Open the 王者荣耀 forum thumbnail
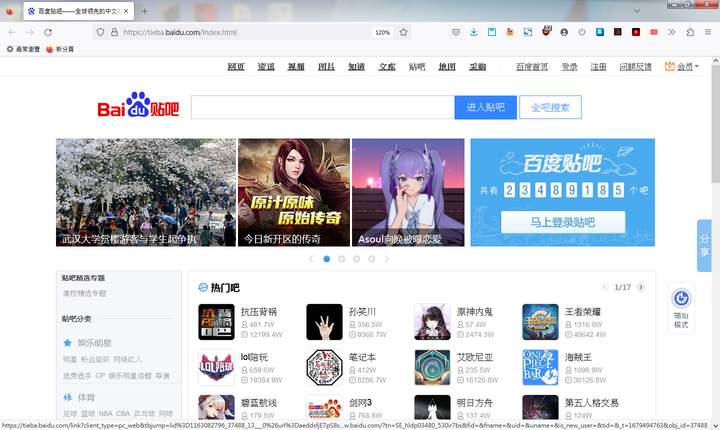Screen dimensions: 720x430 540,322
